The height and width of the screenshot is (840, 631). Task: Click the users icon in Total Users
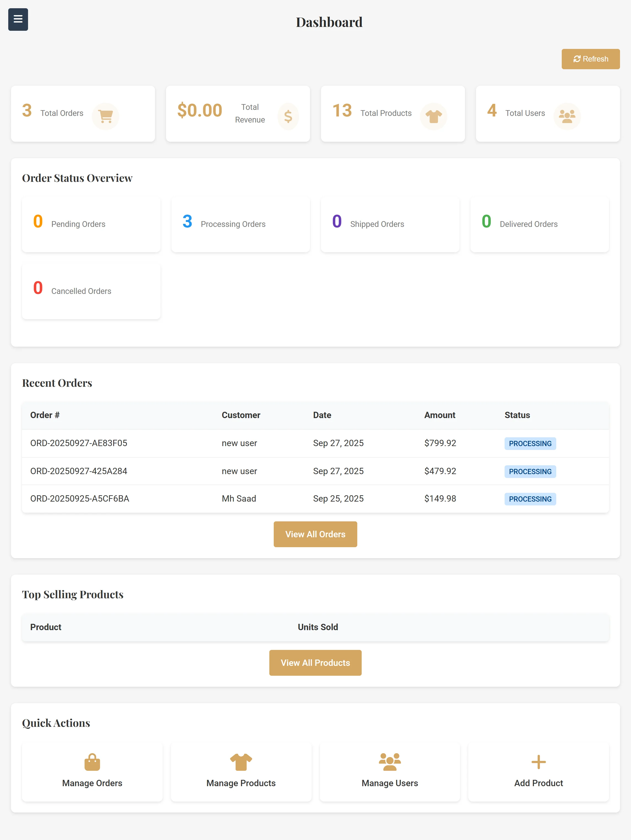tap(567, 116)
